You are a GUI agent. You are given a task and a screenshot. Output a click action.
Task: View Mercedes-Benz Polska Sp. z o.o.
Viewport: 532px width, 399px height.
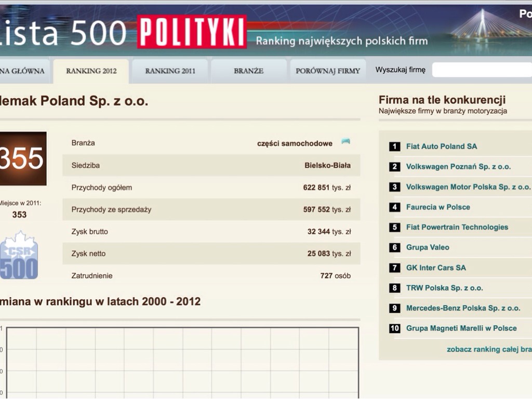tap(463, 308)
